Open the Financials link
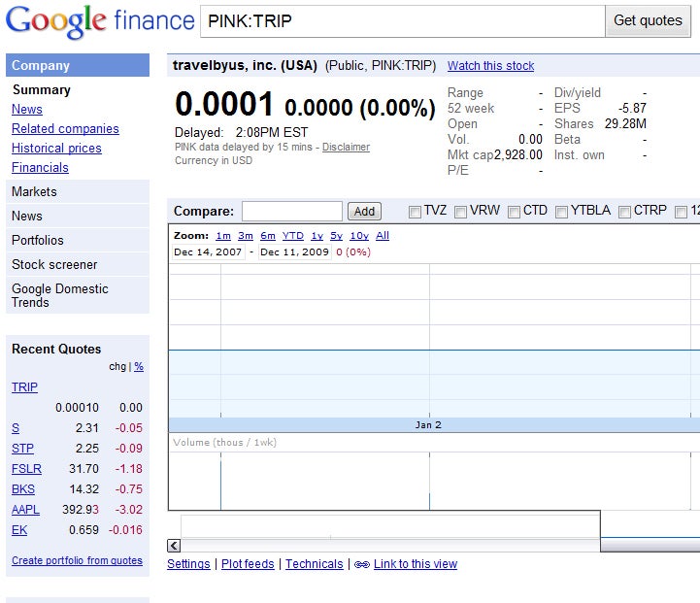This screenshot has width=700, height=603. (x=40, y=167)
